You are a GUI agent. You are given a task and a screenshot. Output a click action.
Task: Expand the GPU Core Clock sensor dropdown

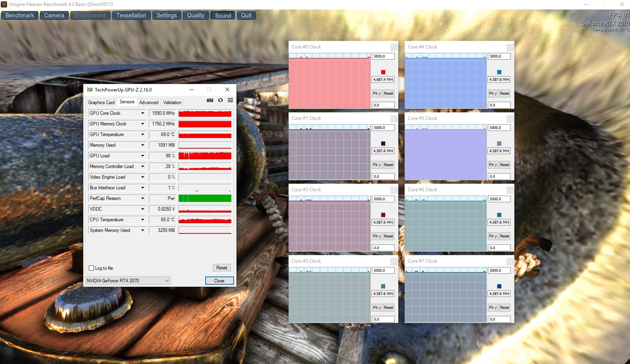142,113
